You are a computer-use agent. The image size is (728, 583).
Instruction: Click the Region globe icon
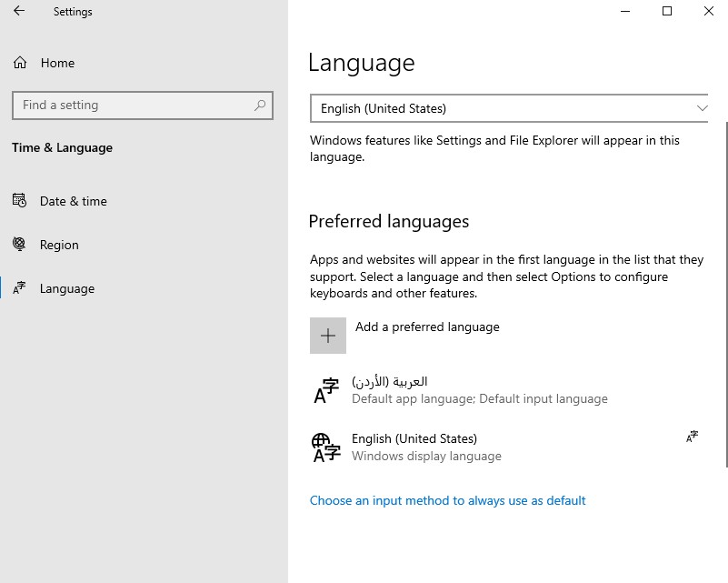coord(19,244)
